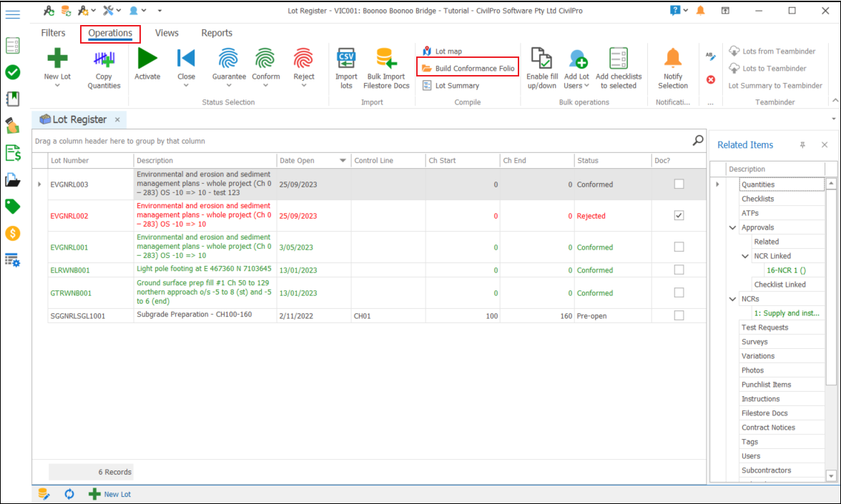Create a New Lot using the green plus icon
The width and height of the screenshot is (841, 504).
[x=57, y=57]
